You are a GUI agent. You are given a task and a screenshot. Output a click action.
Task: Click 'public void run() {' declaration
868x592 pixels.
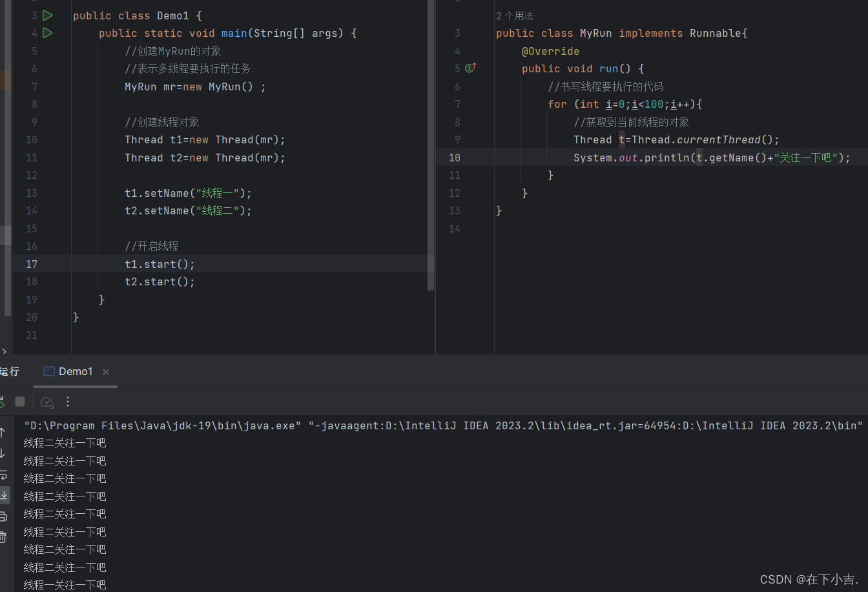point(583,68)
